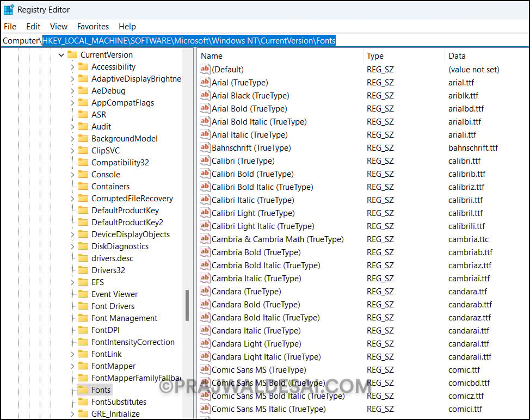
Task: Open the Edit menu
Action: tap(33, 26)
